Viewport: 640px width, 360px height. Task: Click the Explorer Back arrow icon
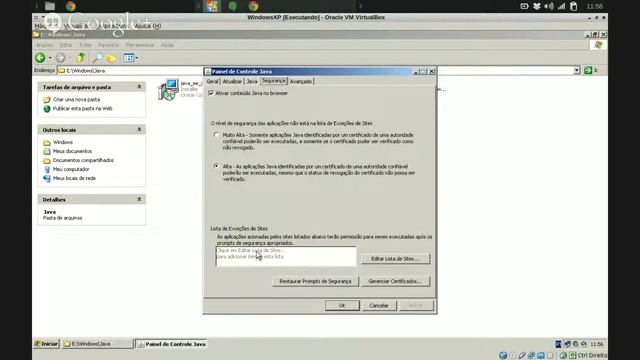[40, 58]
